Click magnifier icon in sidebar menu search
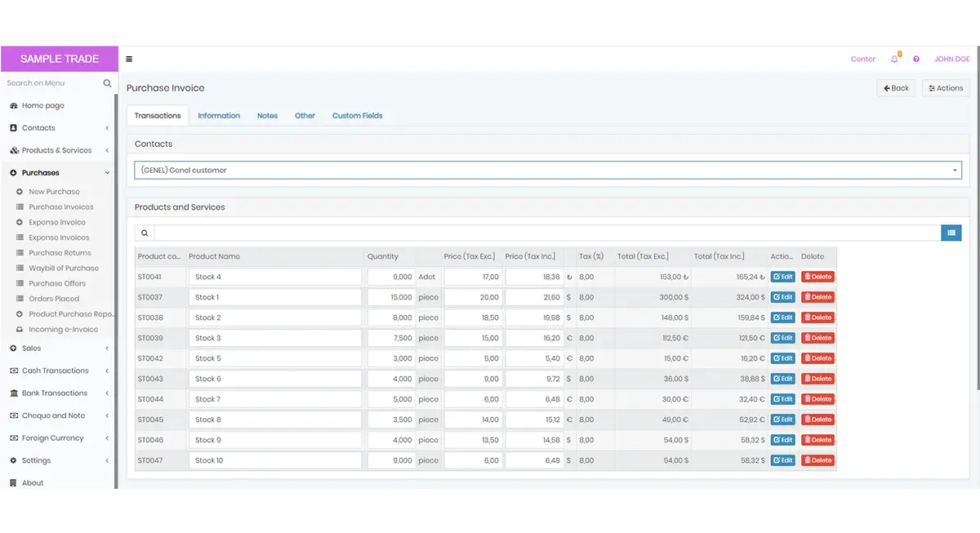 (x=107, y=83)
